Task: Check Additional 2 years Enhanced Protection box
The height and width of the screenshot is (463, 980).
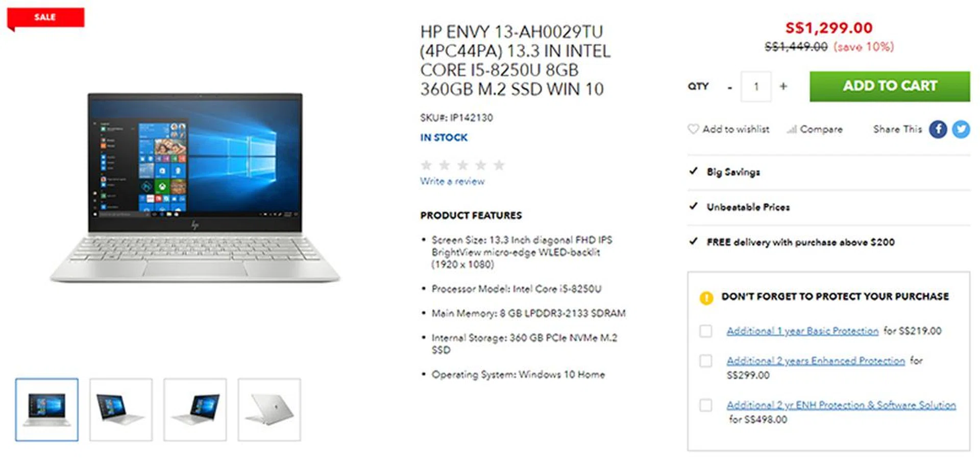Action: click(705, 361)
